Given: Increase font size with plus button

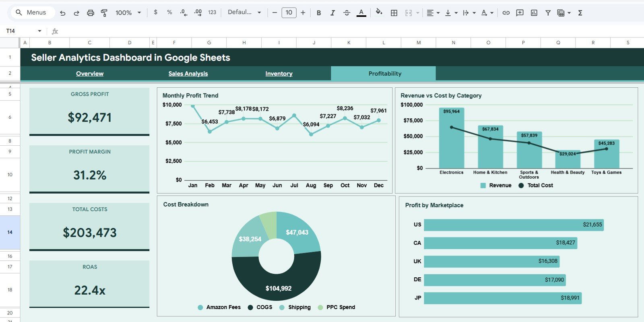Looking at the screenshot, I should [x=303, y=12].
